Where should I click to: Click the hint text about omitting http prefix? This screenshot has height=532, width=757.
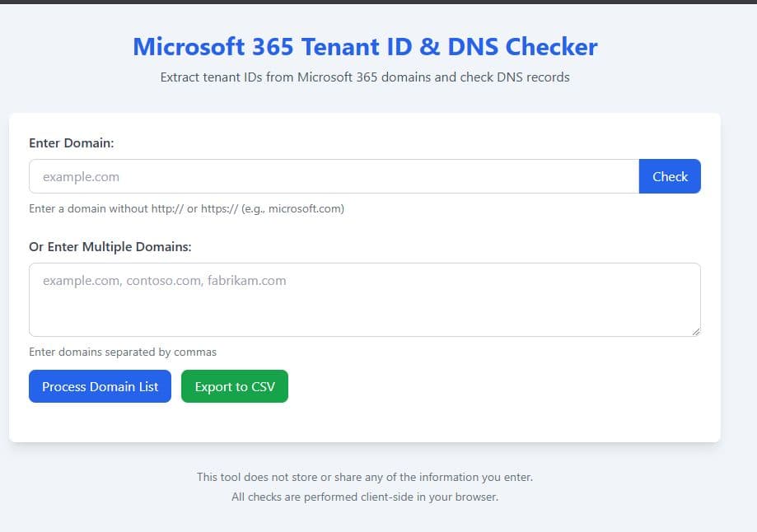pos(186,208)
